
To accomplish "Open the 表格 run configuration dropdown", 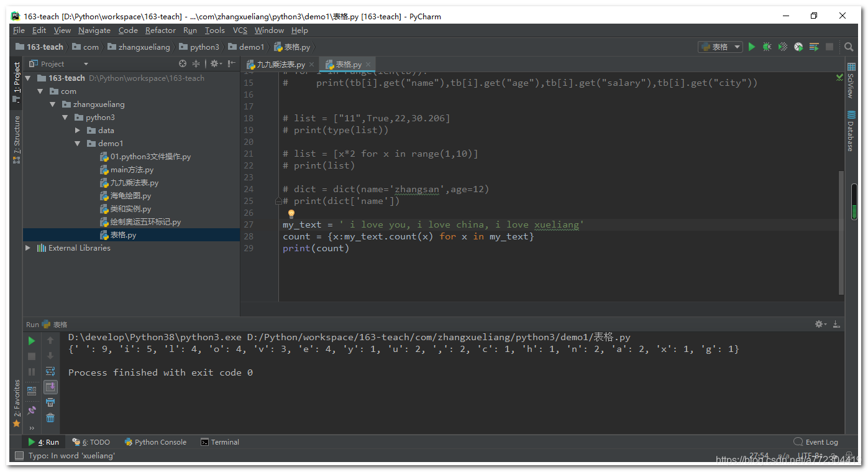I will 721,47.
